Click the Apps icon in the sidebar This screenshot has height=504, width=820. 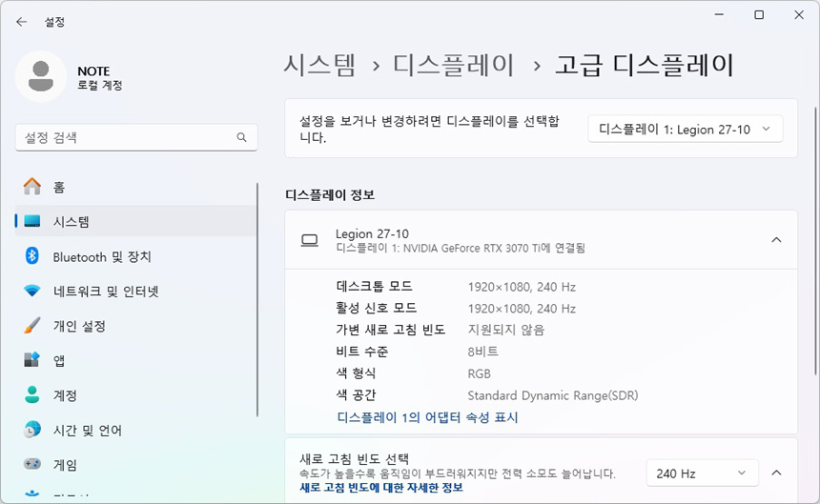click(x=32, y=360)
